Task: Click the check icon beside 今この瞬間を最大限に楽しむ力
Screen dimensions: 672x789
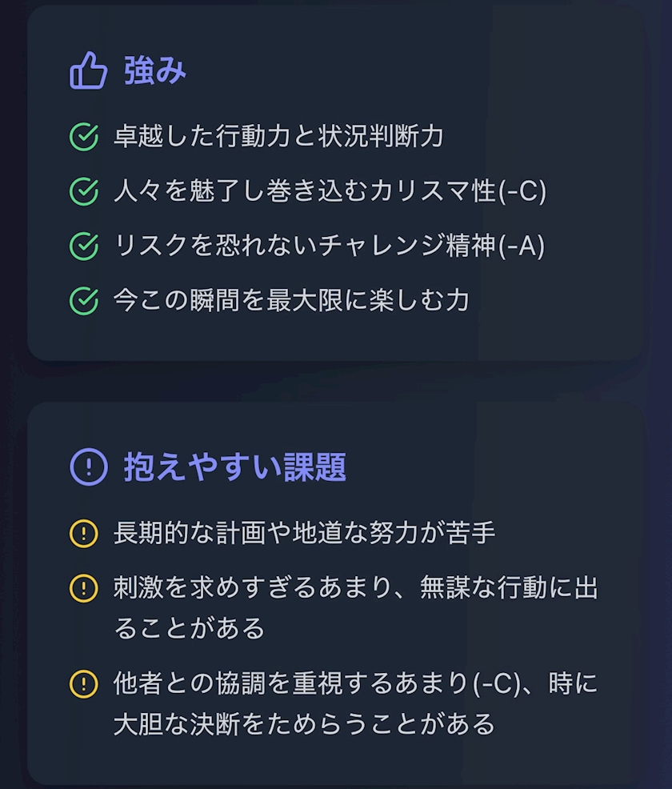Action: 84,300
